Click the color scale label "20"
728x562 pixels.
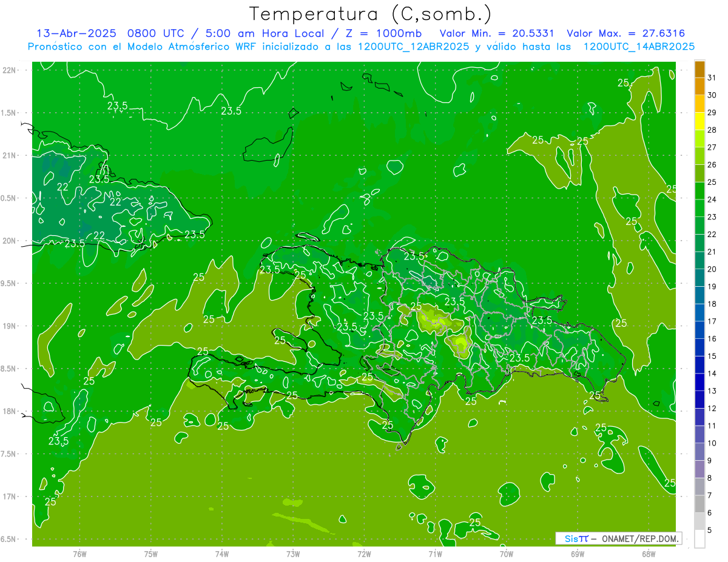pos(712,269)
